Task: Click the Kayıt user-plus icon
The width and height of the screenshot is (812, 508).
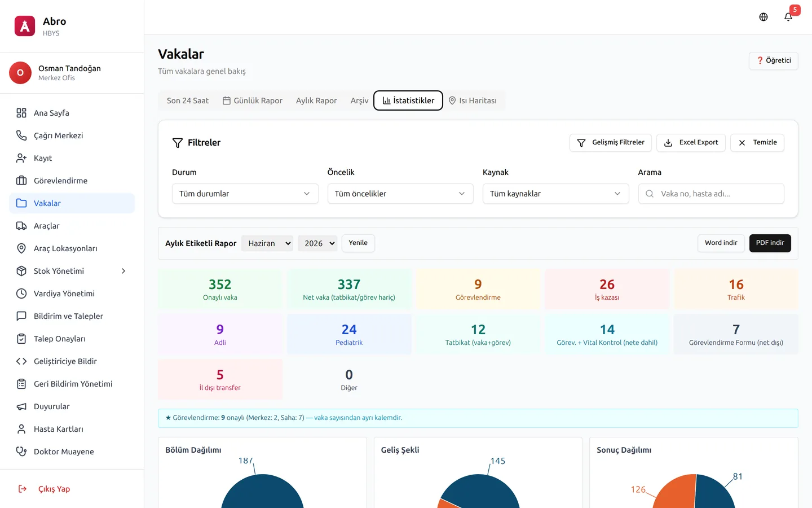Action: (21, 158)
